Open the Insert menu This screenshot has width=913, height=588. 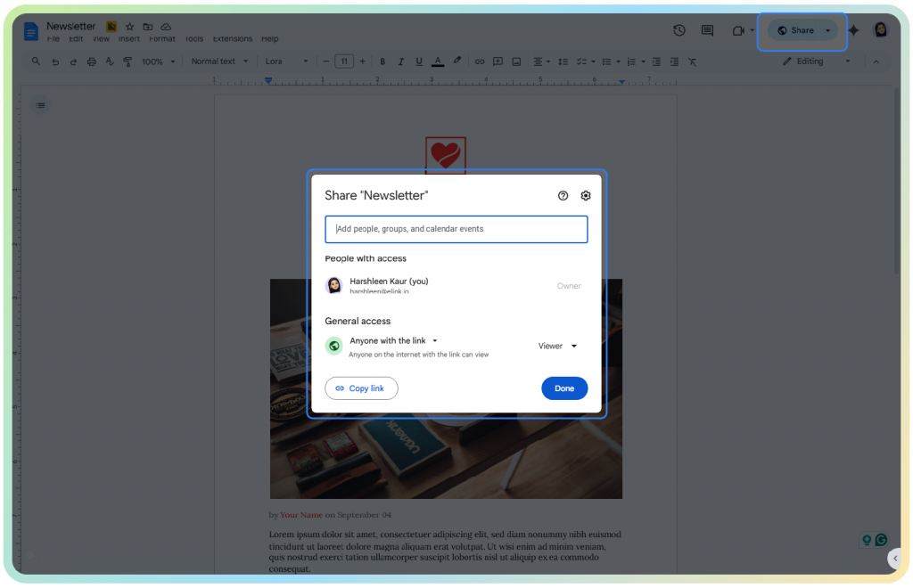pyautogui.click(x=128, y=38)
